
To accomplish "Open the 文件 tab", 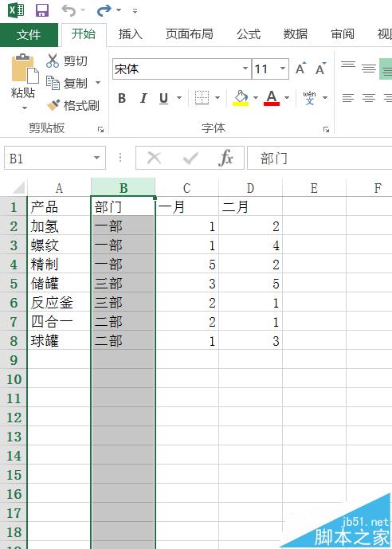I will pyautogui.click(x=29, y=35).
